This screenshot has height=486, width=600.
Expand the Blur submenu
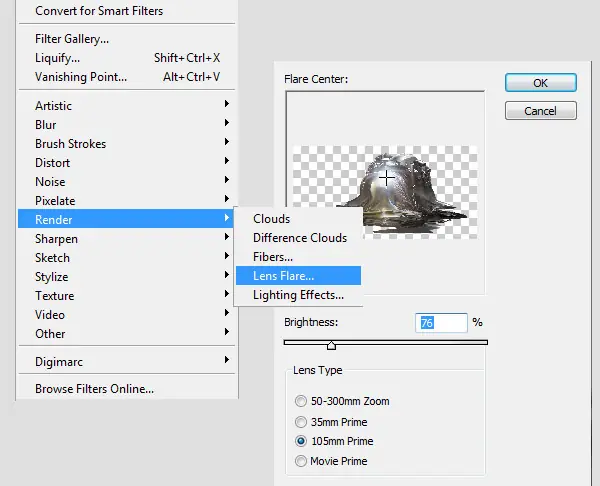(x=126, y=125)
